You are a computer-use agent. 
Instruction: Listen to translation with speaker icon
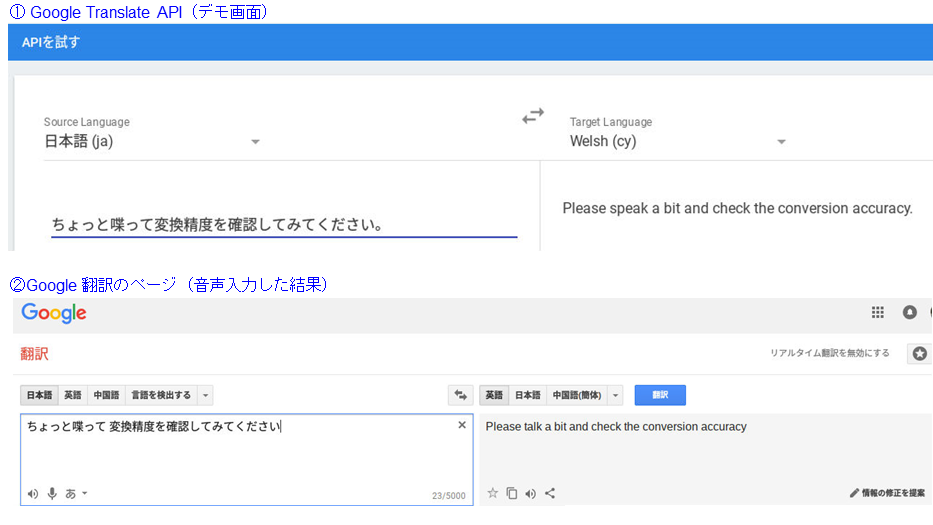(x=531, y=493)
